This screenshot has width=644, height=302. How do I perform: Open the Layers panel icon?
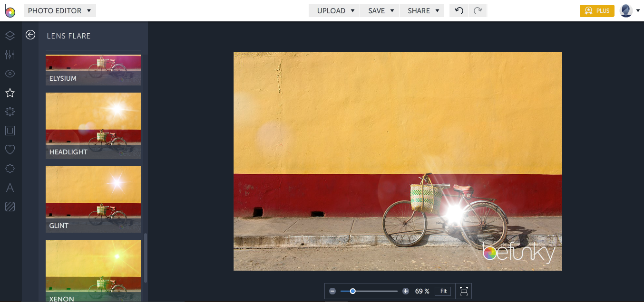click(10, 36)
